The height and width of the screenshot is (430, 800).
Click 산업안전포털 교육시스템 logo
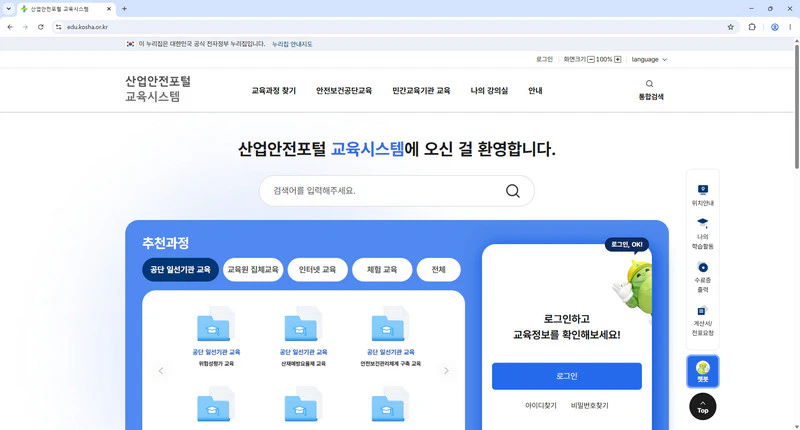[158, 89]
